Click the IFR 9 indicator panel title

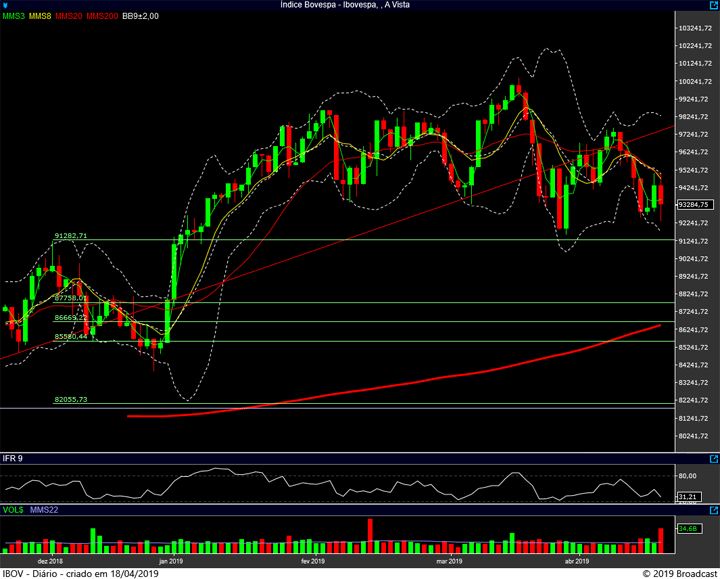pos(14,458)
